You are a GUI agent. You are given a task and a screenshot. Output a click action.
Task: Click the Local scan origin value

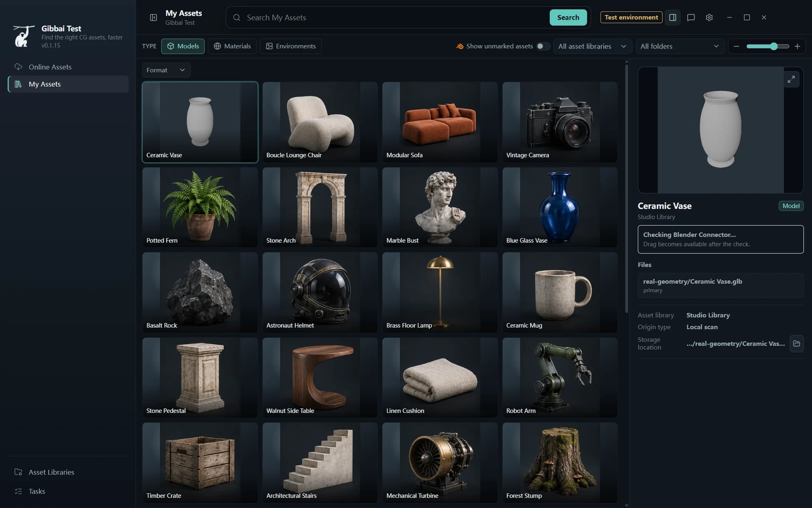click(702, 327)
